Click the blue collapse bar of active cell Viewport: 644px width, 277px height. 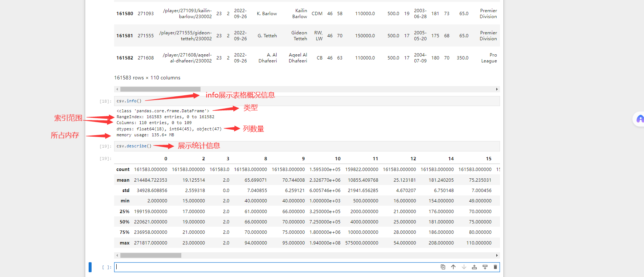90,267
